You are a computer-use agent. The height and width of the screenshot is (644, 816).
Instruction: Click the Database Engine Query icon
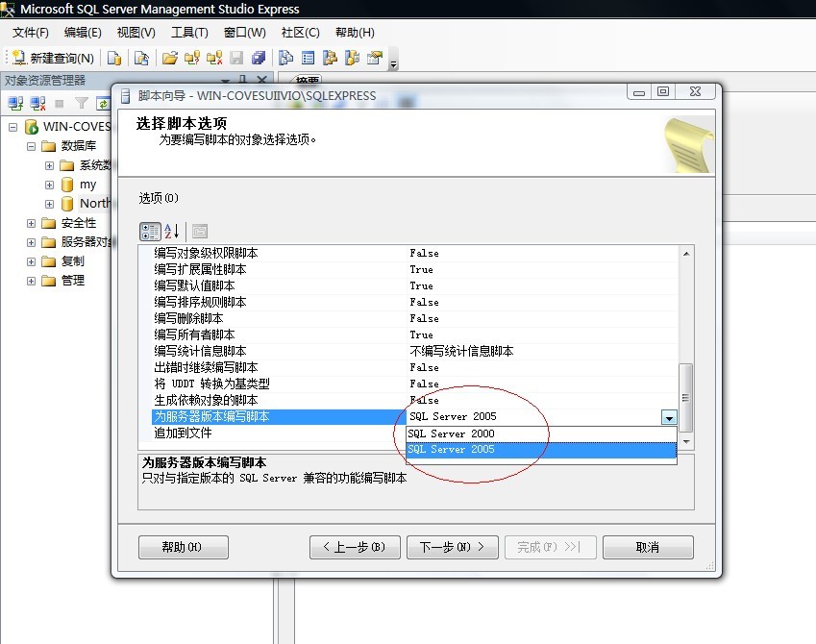point(114,58)
